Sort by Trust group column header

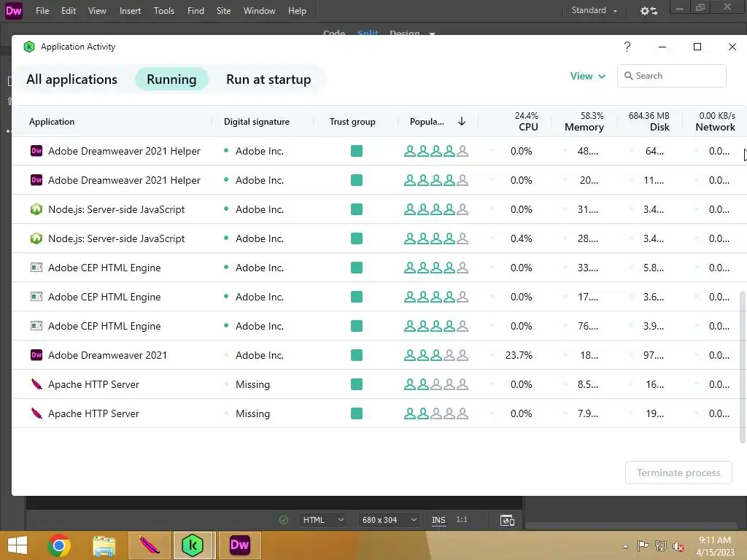pyautogui.click(x=352, y=122)
